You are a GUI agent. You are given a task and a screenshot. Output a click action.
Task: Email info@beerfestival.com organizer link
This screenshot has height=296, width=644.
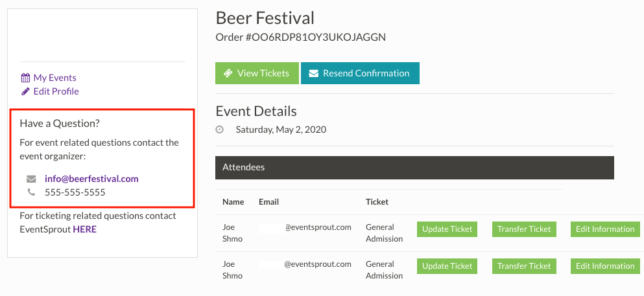[91, 179]
